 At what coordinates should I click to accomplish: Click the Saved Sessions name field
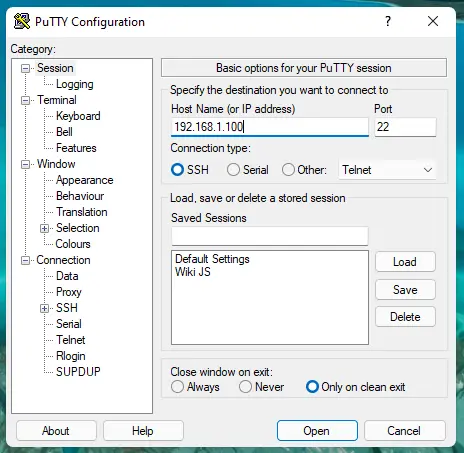click(x=270, y=236)
